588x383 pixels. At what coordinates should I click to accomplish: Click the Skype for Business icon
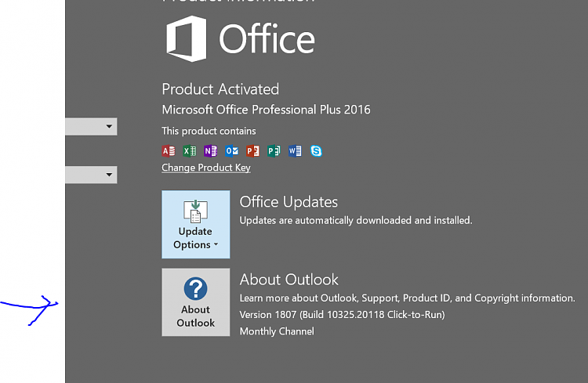pos(316,150)
